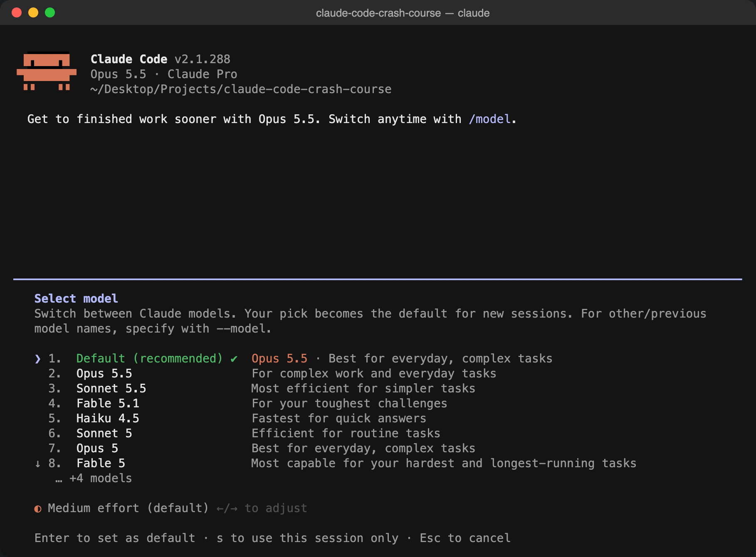Maximize the terminal with the green button
The image size is (756, 557).
point(50,12)
